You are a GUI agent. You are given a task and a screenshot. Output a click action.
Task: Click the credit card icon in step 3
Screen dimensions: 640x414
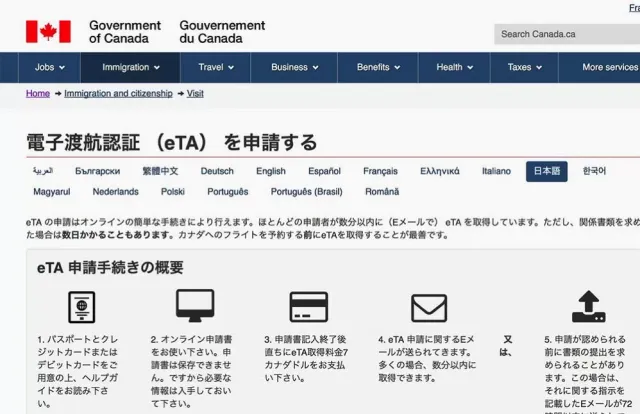[x=309, y=307]
